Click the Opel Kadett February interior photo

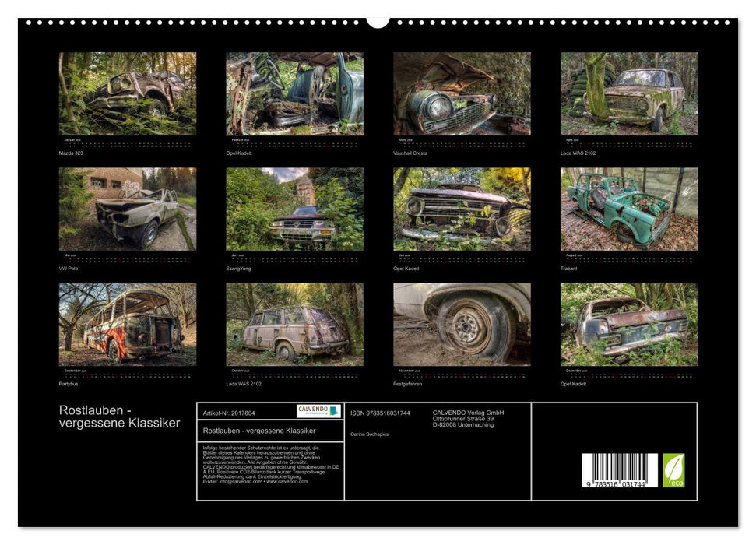click(x=294, y=94)
